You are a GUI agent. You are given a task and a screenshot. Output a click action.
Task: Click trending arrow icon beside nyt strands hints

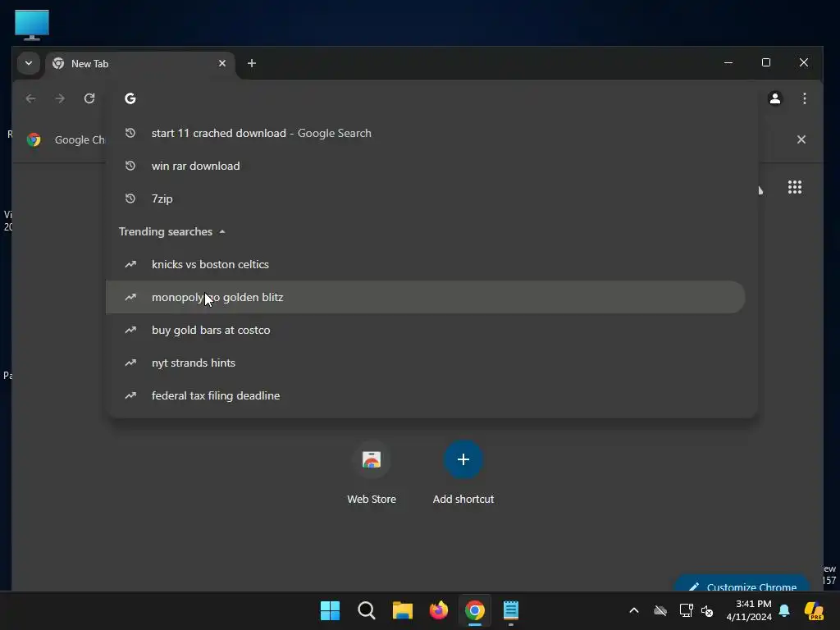coord(130,363)
